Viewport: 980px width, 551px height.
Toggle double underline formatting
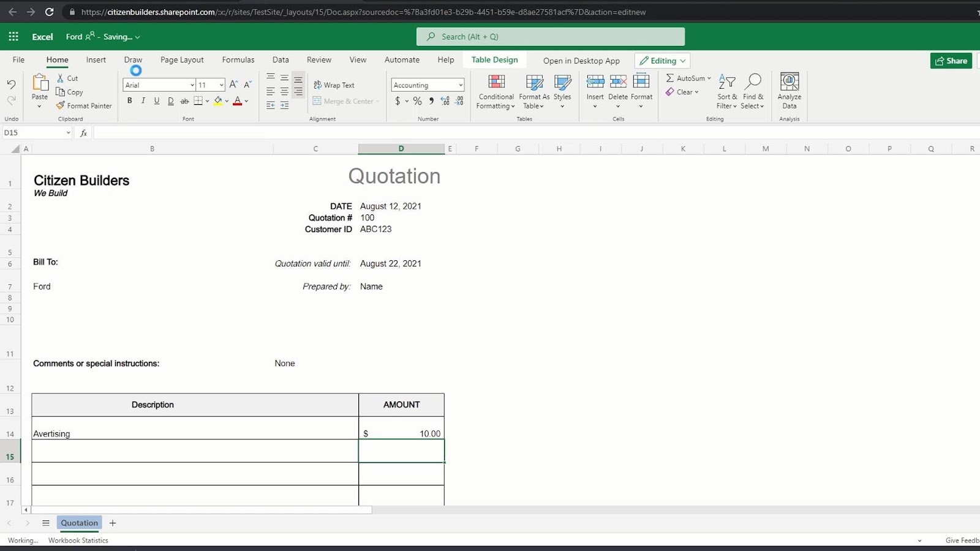[x=170, y=101]
